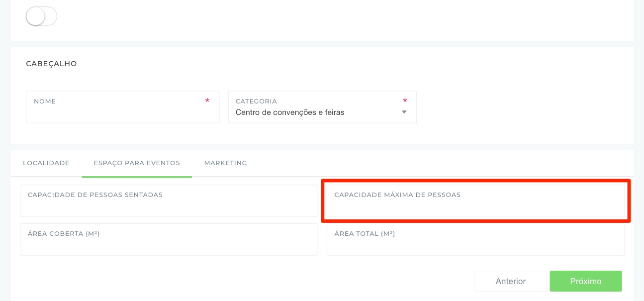Click the Cabeçalho section heading

[x=51, y=64]
